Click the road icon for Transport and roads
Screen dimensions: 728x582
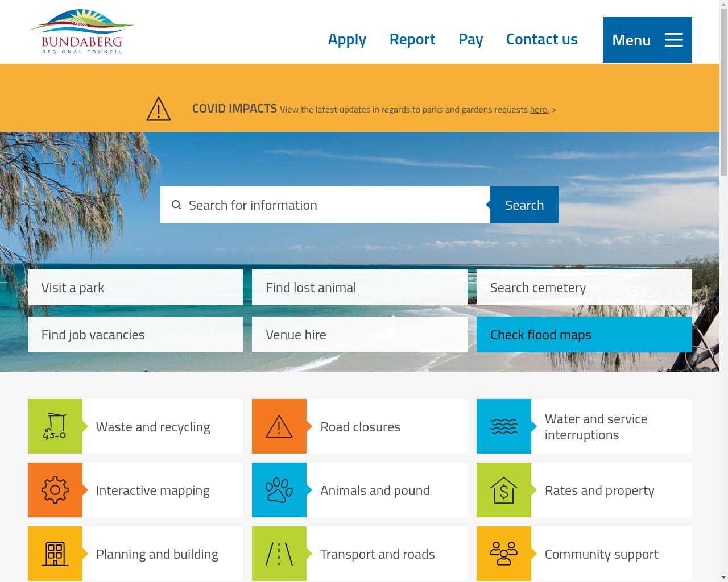(x=279, y=554)
